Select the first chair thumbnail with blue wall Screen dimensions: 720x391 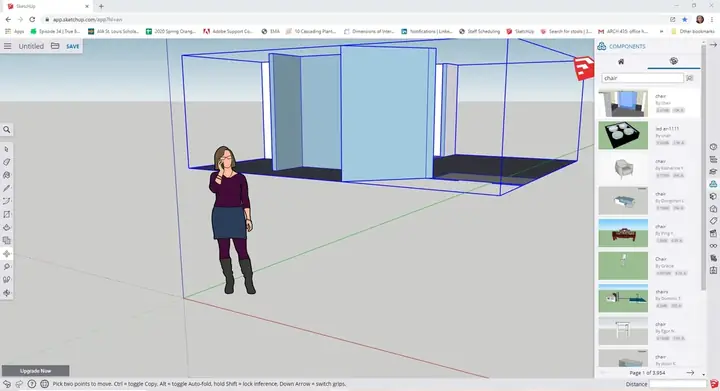tap(623, 103)
